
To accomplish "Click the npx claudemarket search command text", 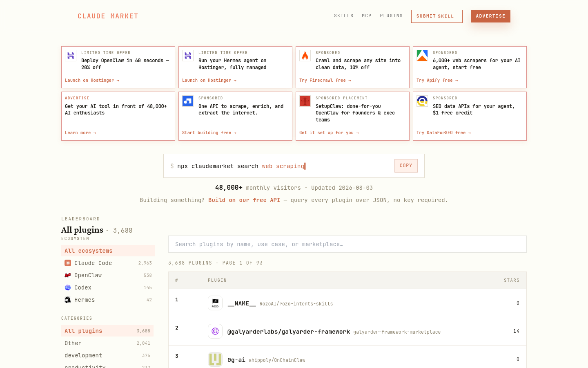I will [x=241, y=166].
